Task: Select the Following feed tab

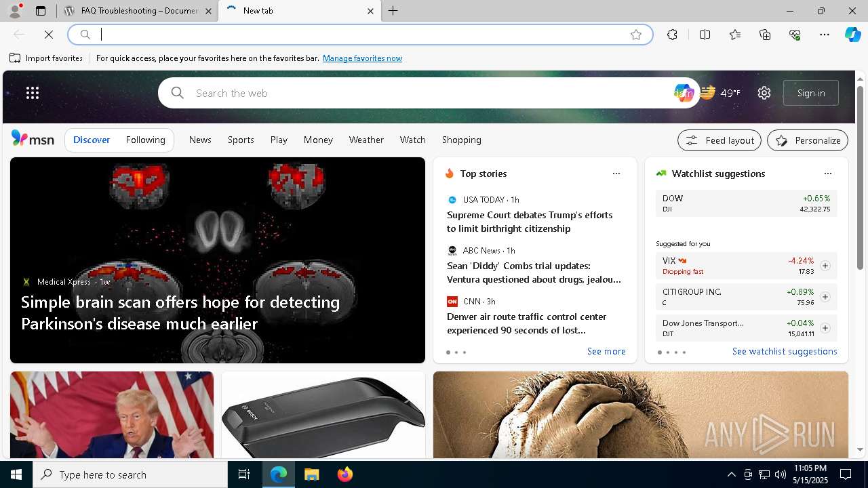Action: [x=145, y=140]
